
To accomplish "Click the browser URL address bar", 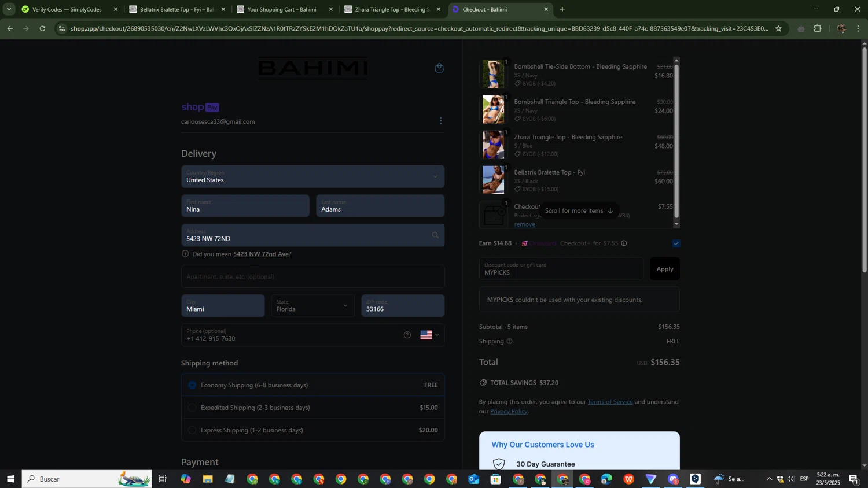I will [x=420, y=28].
